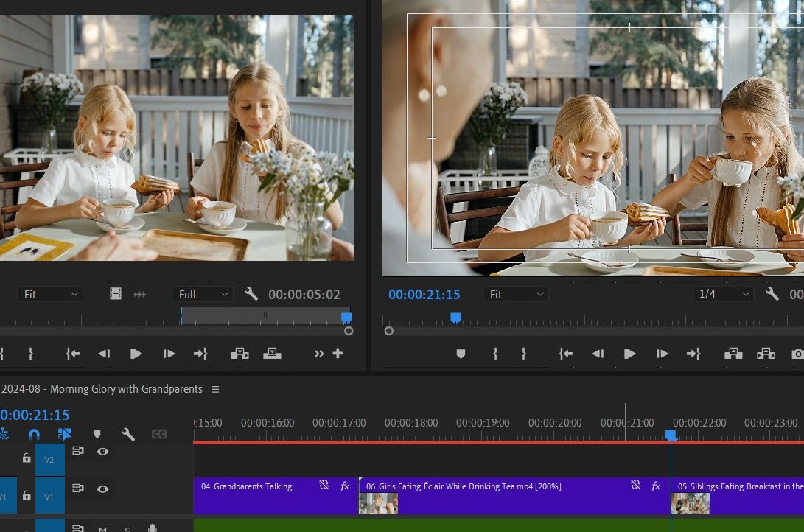Image resolution: width=804 pixels, height=532 pixels.
Task: Select the 04. Grandparents Talking clip
Action: tap(276, 496)
